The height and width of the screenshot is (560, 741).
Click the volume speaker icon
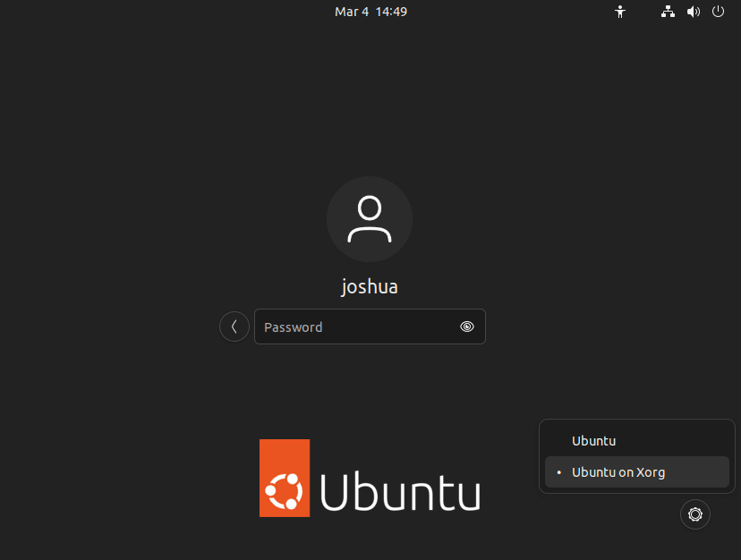click(693, 12)
